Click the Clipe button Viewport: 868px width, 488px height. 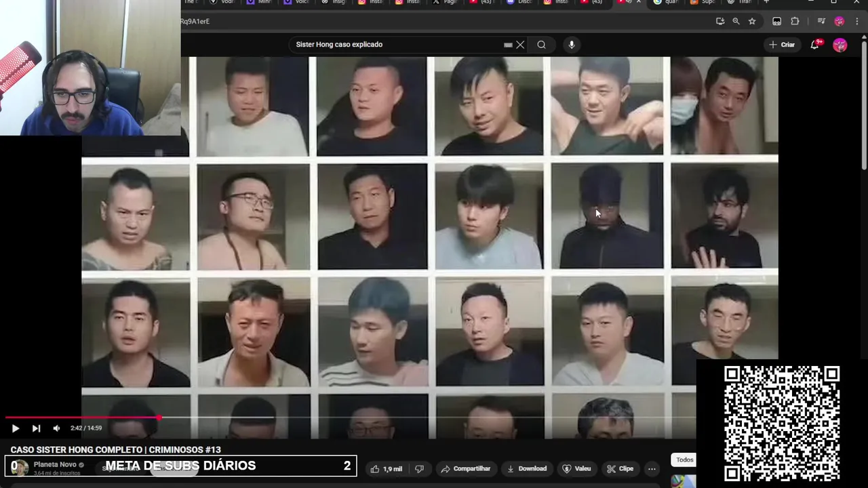coord(620,468)
